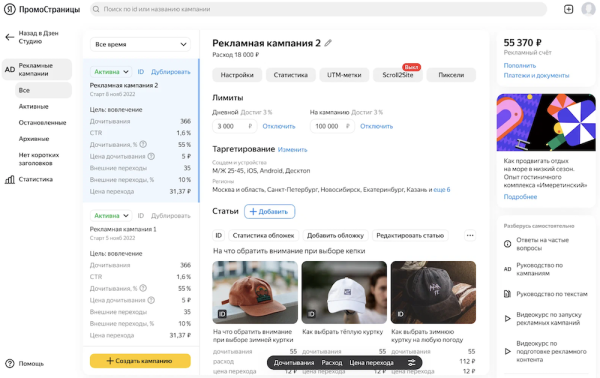Select Активные campaigns filter
The height and width of the screenshot is (378, 600).
coord(34,106)
